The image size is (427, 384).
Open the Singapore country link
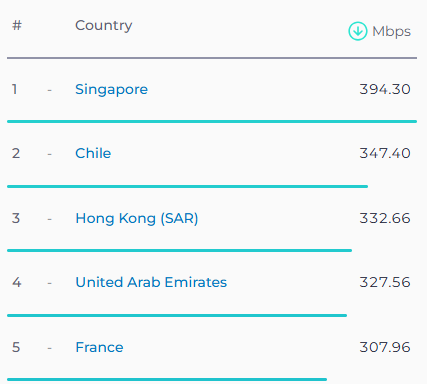coord(111,90)
